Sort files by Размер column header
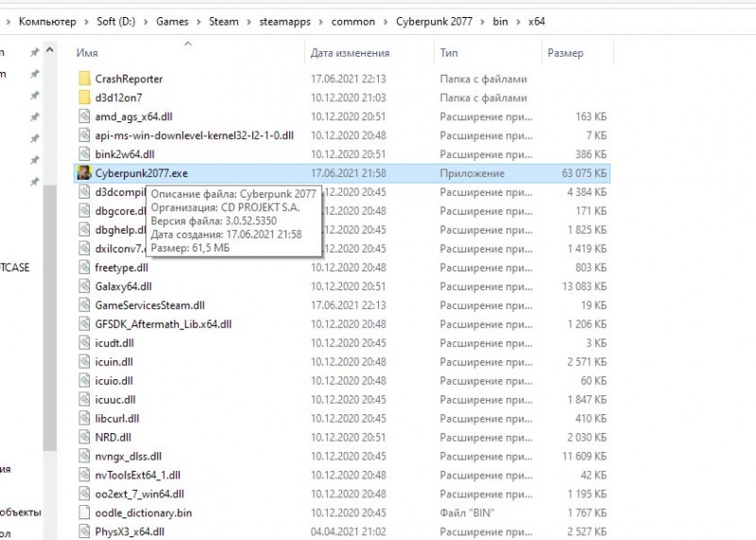 [x=565, y=53]
